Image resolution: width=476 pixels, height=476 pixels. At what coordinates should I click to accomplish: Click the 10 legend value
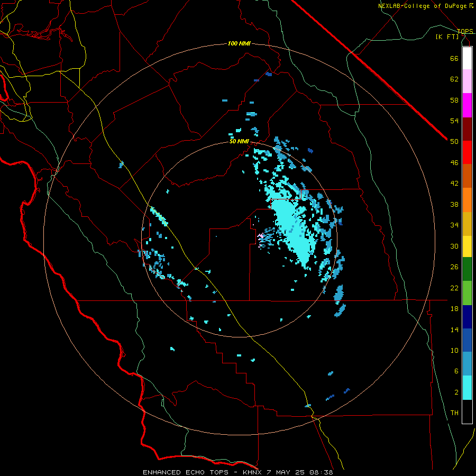point(454,351)
